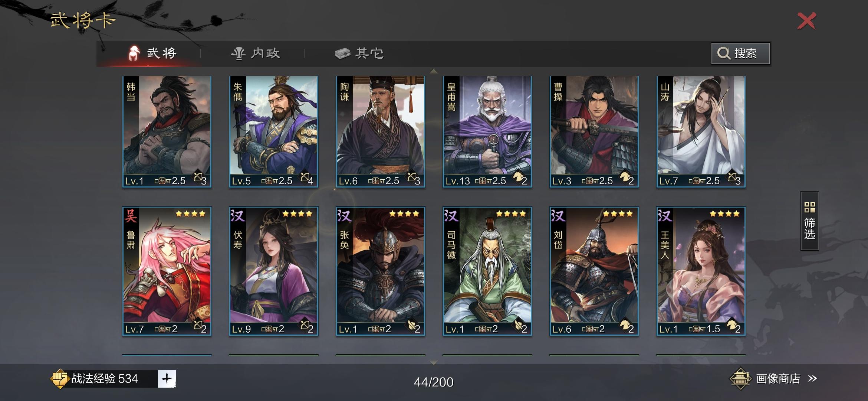The image size is (868, 401).
Task: Click the 筛选 filter icon
Action: 809,221
